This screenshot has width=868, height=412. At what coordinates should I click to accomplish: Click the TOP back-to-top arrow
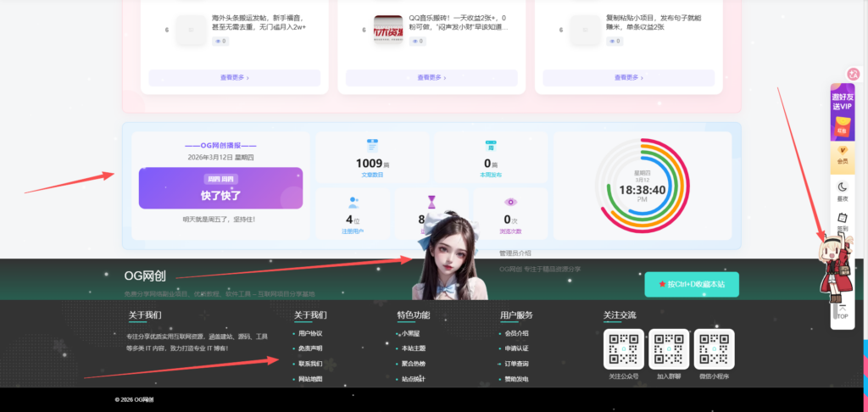tap(842, 309)
